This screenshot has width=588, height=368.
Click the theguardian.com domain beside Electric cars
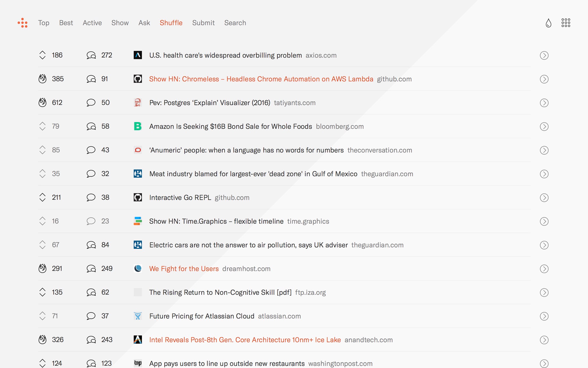(377, 245)
